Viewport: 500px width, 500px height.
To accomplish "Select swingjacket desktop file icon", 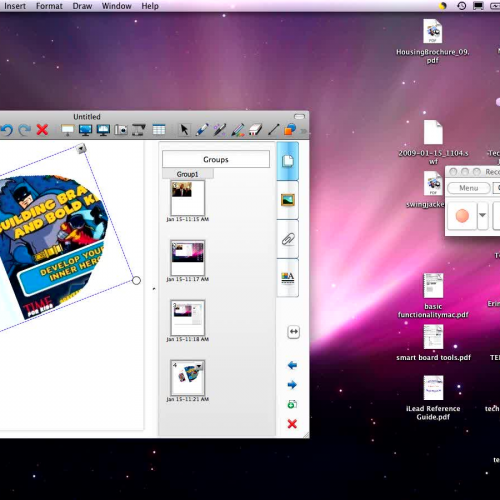I will pos(433,183).
